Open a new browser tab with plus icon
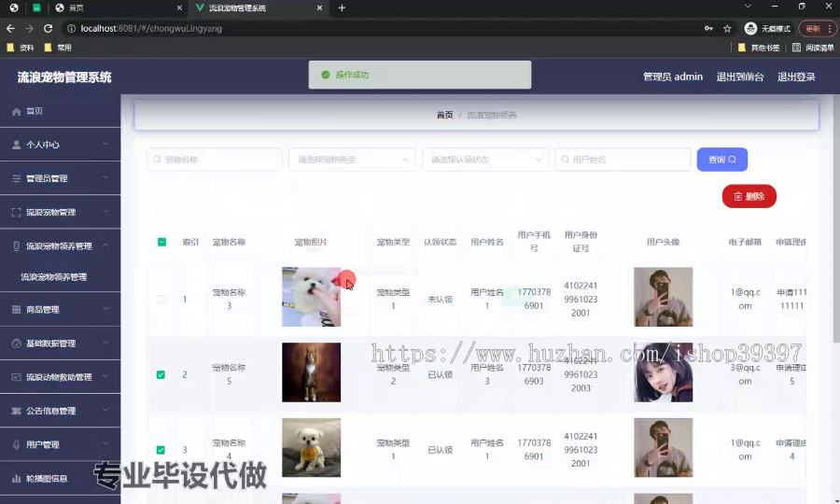The height and width of the screenshot is (504, 840). (x=342, y=7)
